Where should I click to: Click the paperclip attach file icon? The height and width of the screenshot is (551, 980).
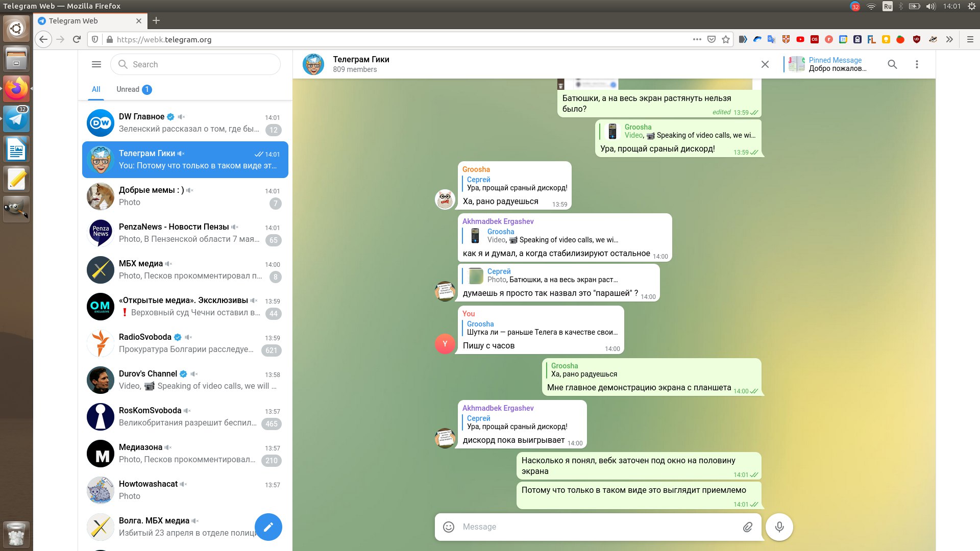point(748,527)
